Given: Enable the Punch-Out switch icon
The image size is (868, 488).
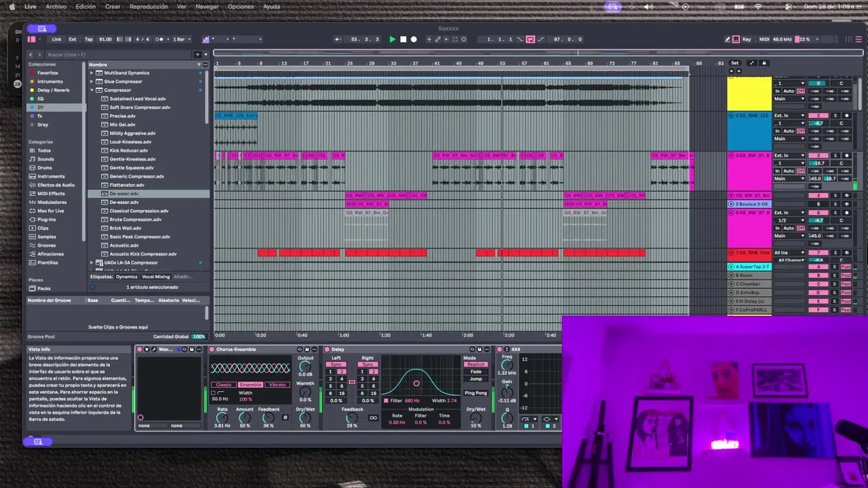Looking at the screenshot, I should point(540,39).
